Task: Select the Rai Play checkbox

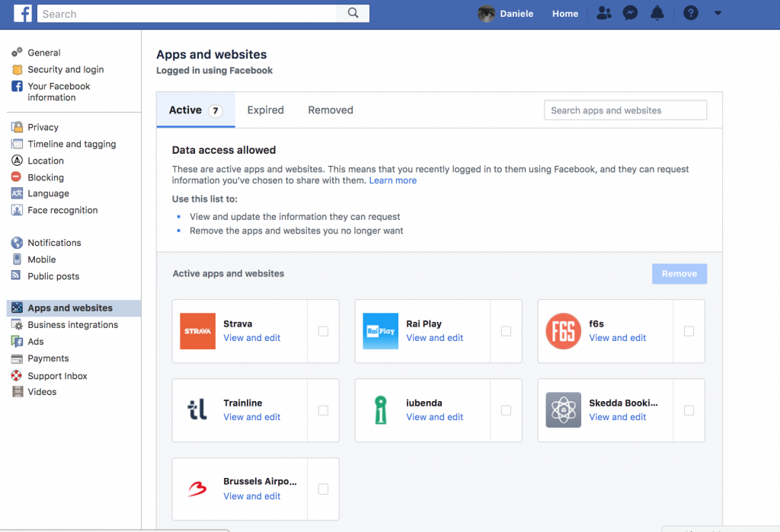Action: pyautogui.click(x=506, y=331)
